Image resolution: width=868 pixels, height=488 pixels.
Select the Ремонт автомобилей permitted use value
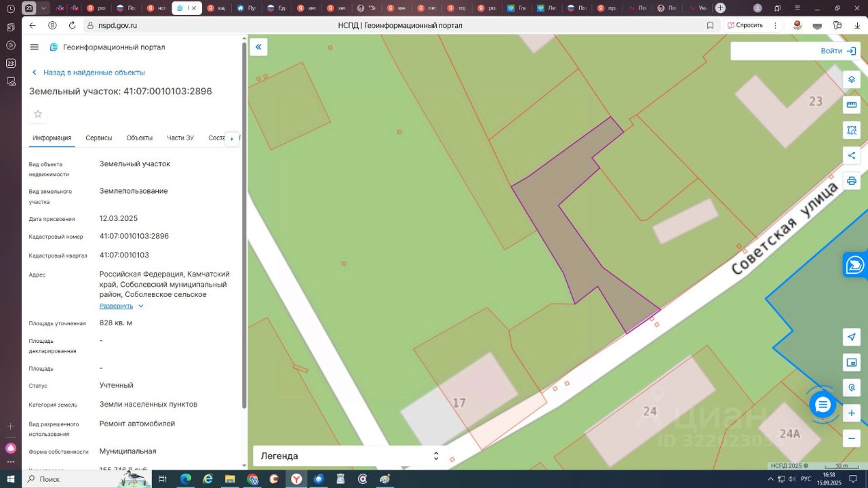137,424
